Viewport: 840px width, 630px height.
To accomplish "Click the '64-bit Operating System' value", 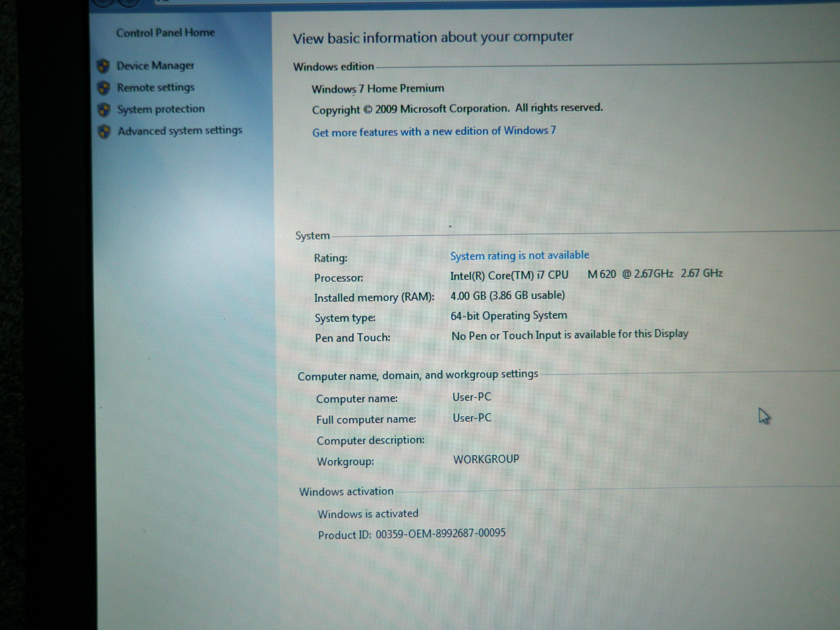I will 509,316.
